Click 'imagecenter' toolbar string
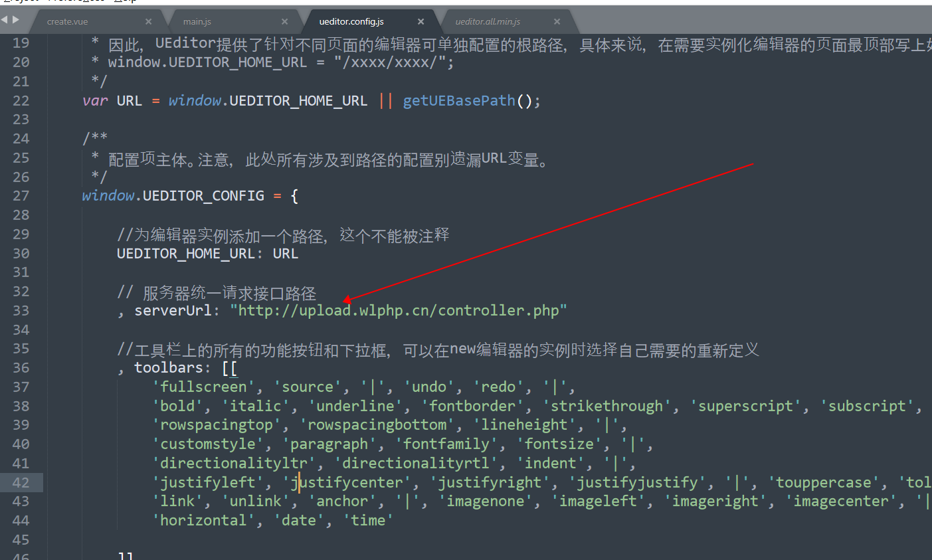The width and height of the screenshot is (932, 560). [x=840, y=502]
